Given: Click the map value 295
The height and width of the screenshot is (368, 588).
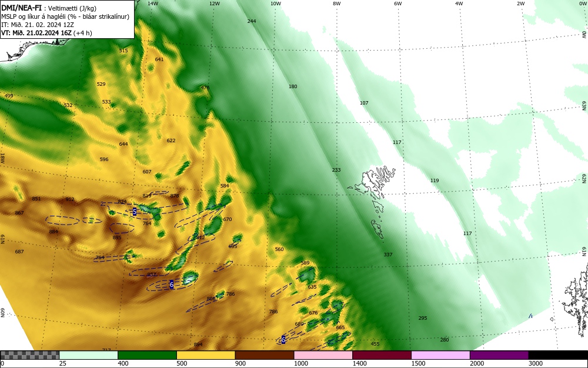Looking at the screenshot, I should 423,318.
